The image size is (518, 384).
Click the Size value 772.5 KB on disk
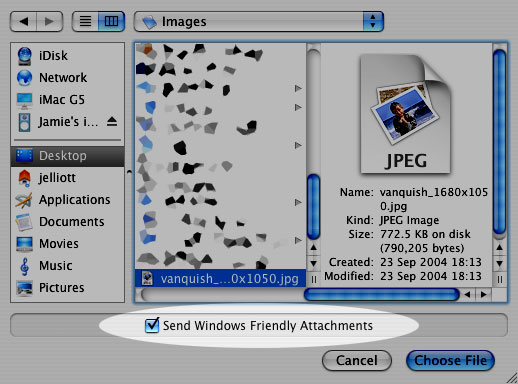coord(425,234)
